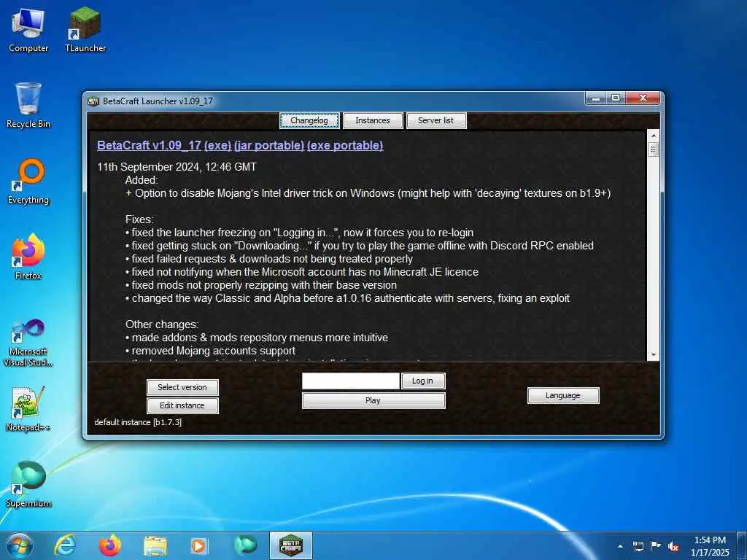The image size is (747, 560).
Task: Click the 'fixed not notifying when the Microsoft account' line
Action: coord(302,272)
